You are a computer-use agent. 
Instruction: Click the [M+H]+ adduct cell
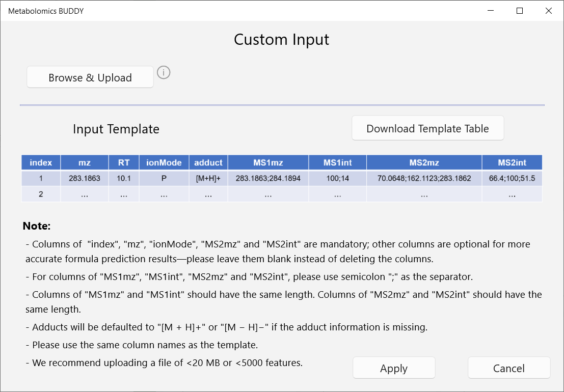pos(208,179)
